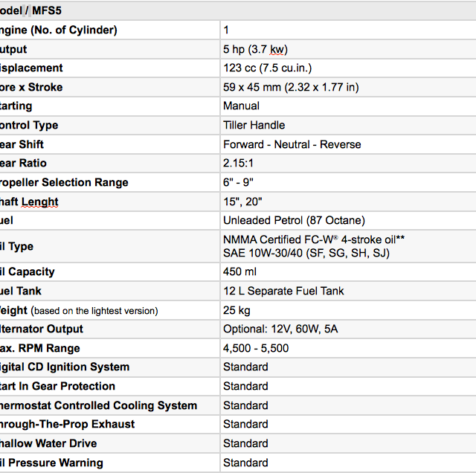Click 'Standard' in the Through-The-Prop Exhaust row

point(245,424)
